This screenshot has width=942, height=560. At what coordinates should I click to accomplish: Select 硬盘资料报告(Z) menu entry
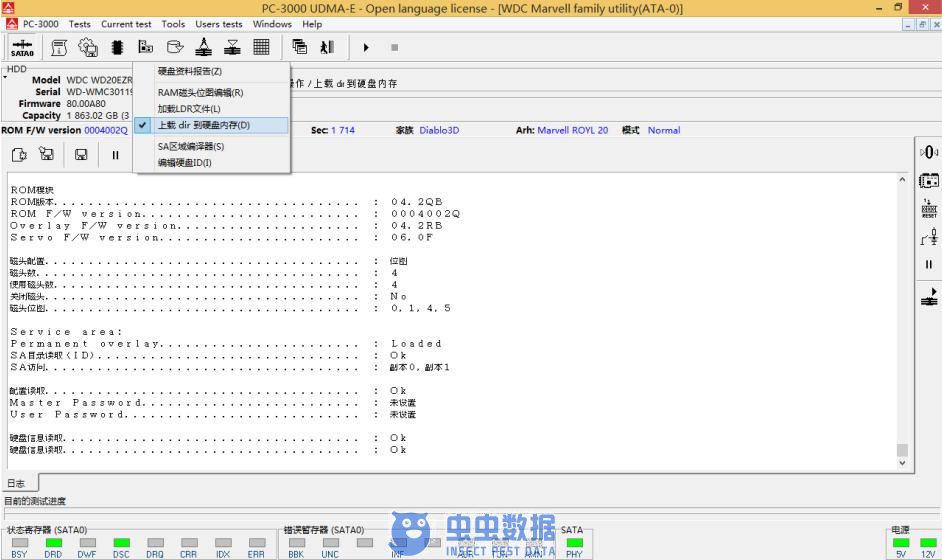click(x=211, y=71)
